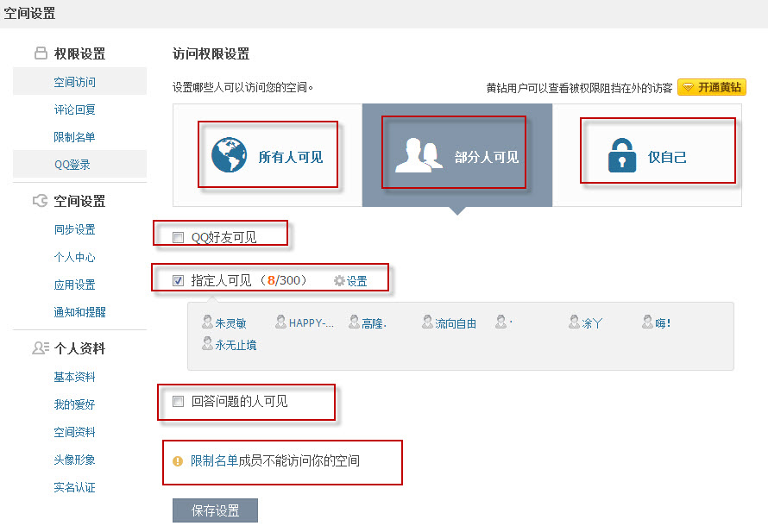
Task: Open 通知和提醒 in the sidebar
Action: pos(80,312)
